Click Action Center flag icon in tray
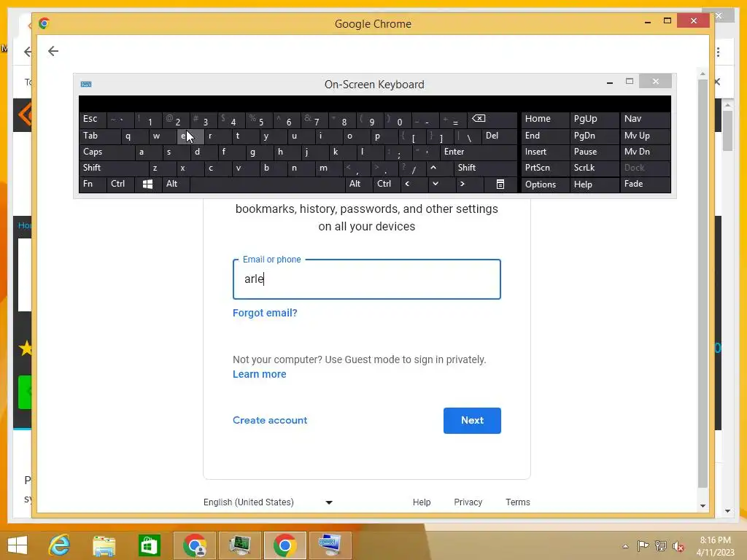This screenshot has height=560, width=747. pyautogui.click(x=643, y=545)
